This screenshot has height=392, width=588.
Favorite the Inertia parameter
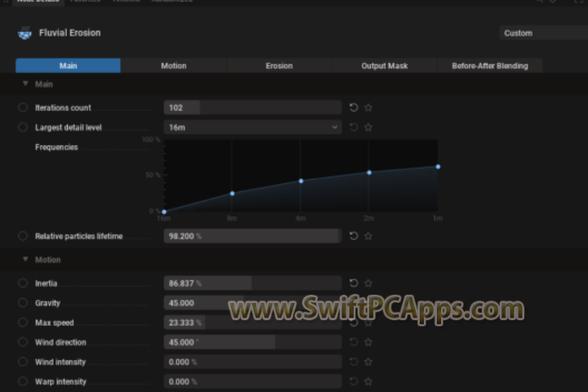[x=368, y=283]
